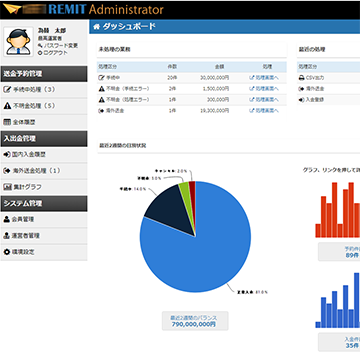Image resolution: width=360 pixels, height=360 pixels.
Task: Click the large blue pie chart slice
Action: click(200, 253)
